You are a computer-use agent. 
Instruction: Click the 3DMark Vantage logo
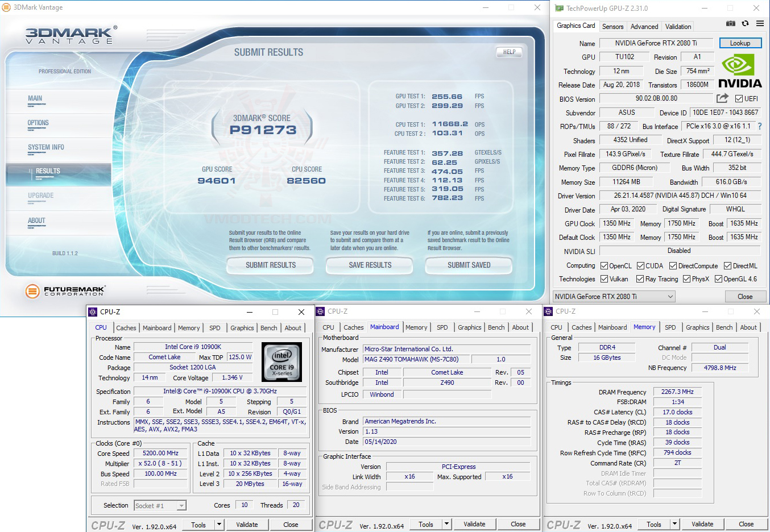pyautogui.click(x=69, y=35)
